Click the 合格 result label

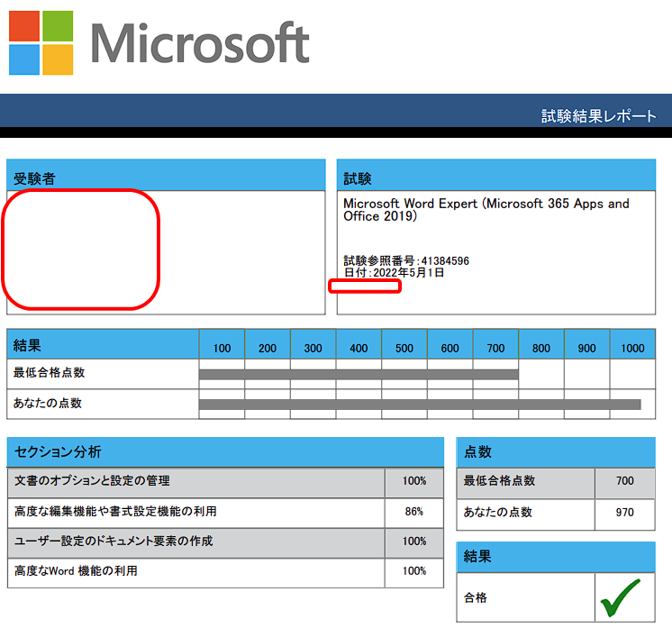click(x=474, y=596)
